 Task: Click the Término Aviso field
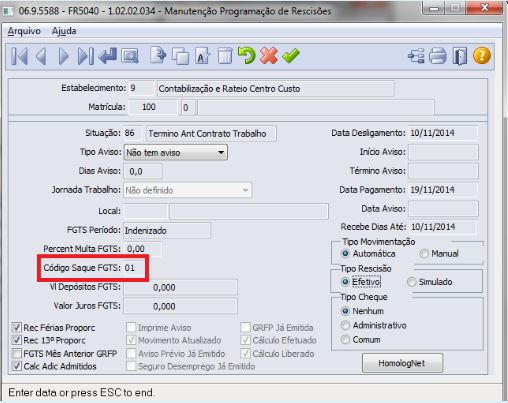click(443, 171)
